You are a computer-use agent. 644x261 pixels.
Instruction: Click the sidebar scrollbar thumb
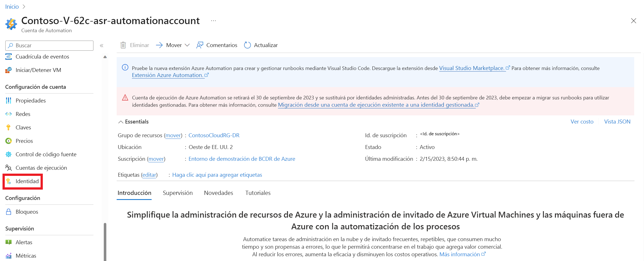pyautogui.click(x=105, y=242)
